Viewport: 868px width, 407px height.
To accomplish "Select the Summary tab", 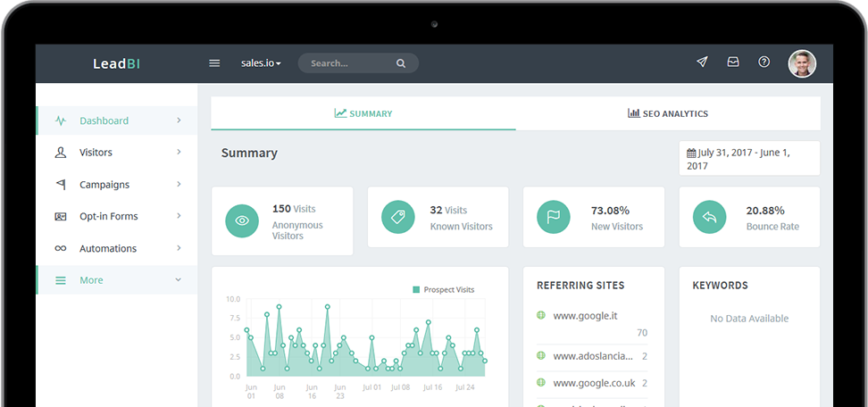I will click(x=363, y=113).
